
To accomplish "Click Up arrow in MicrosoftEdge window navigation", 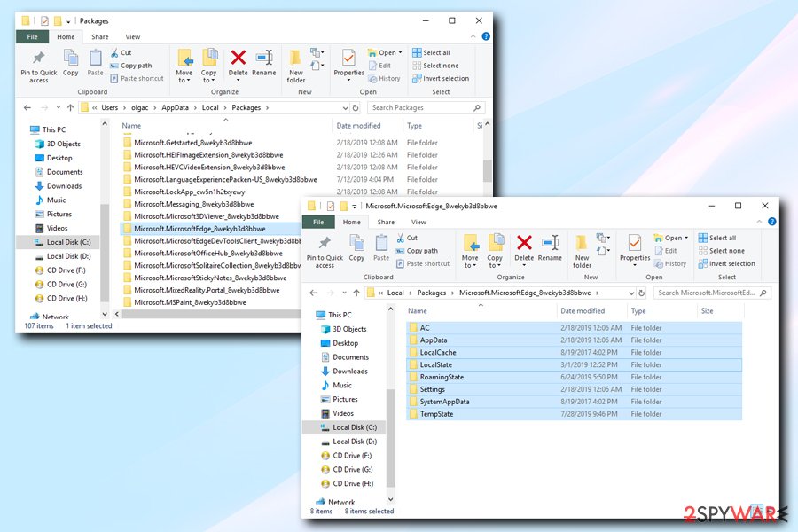I will tap(356, 293).
